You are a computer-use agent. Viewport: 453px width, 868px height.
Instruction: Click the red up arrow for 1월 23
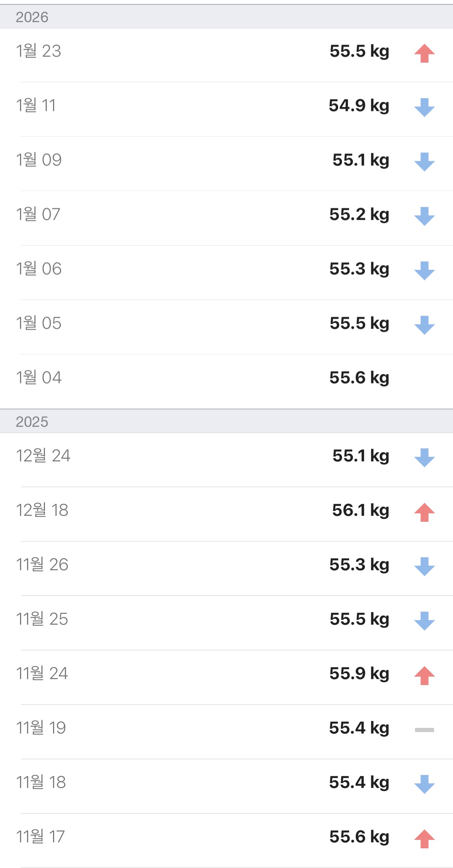point(424,53)
